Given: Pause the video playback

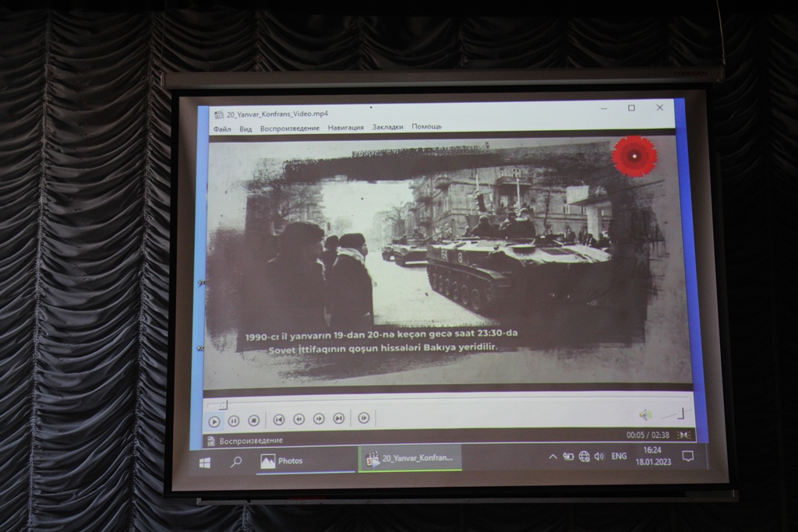Looking at the screenshot, I should [234, 421].
